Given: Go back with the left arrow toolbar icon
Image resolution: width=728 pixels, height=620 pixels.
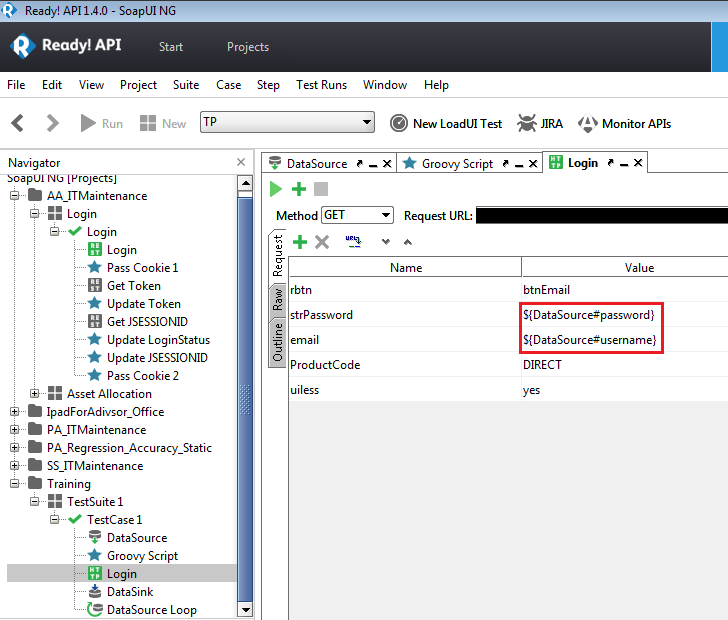Looking at the screenshot, I should coord(18,124).
